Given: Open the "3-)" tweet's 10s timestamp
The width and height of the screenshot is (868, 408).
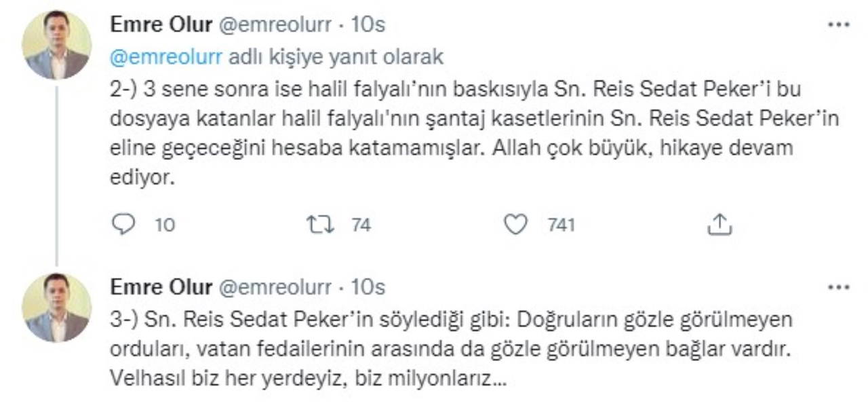Looking at the screenshot, I should click(x=369, y=288).
